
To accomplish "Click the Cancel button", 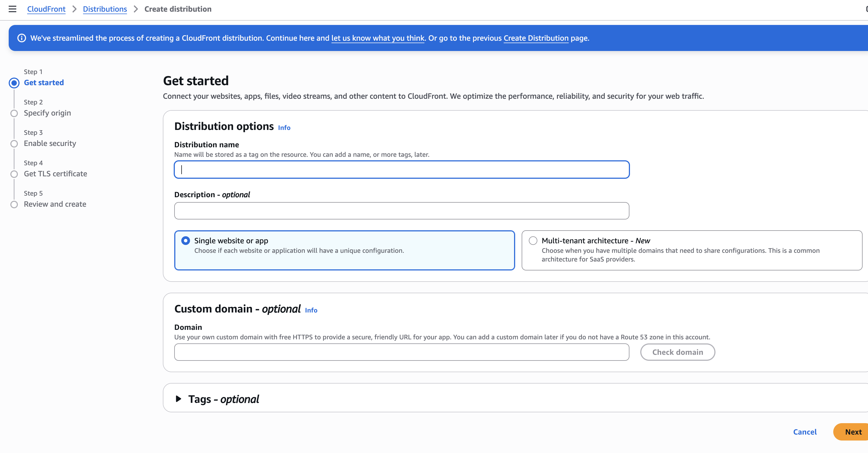I will 805,432.
